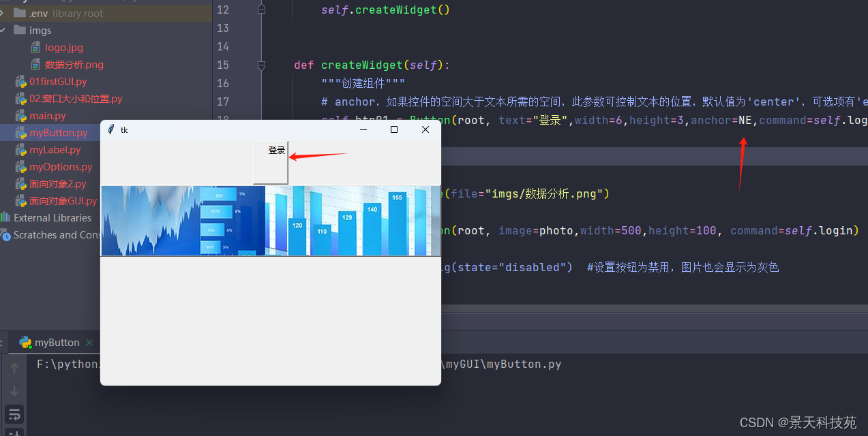868x436 pixels.
Task: Click the '创建组件' docstring on line 16
Action: click(363, 83)
